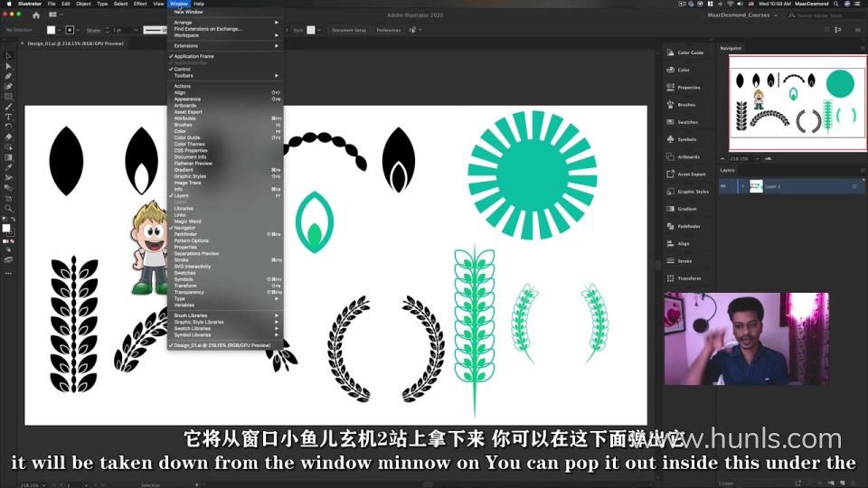Open the Symbols panel icon
The width and height of the screenshot is (868, 488).
pos(670,139)
